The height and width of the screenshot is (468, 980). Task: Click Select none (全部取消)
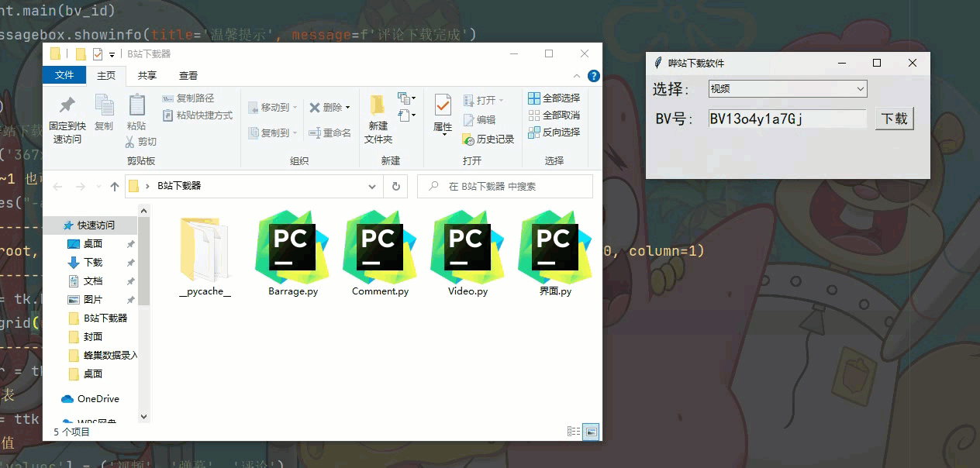click(x=554, y=115)
